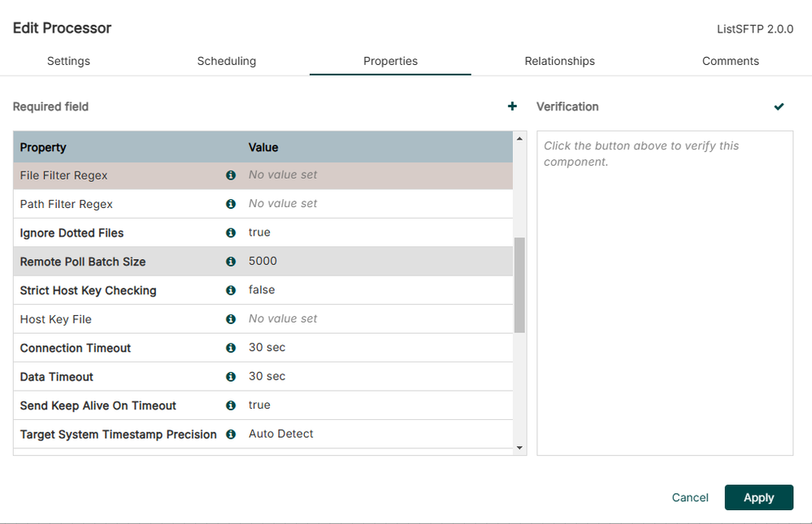The image size is (812, 524).
Task: Open the Auto Detect timestamp precision value
Action: (281, 434)
